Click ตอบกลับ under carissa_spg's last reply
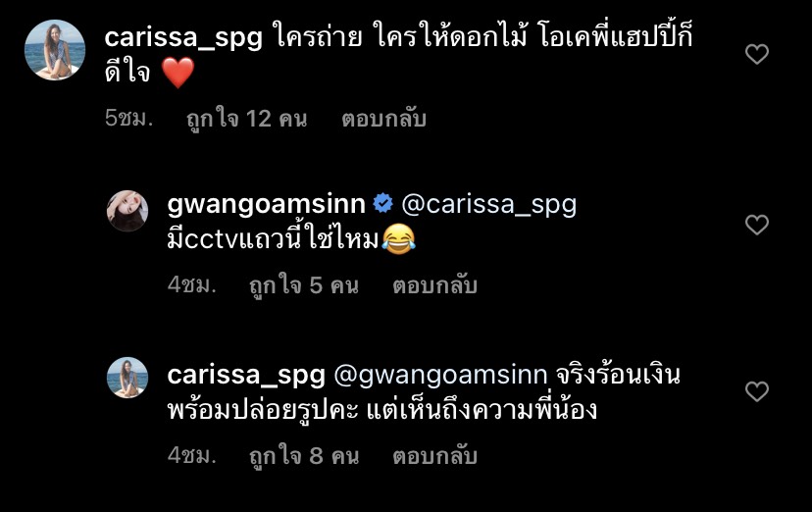812x512 pixels. pos(434,455)
